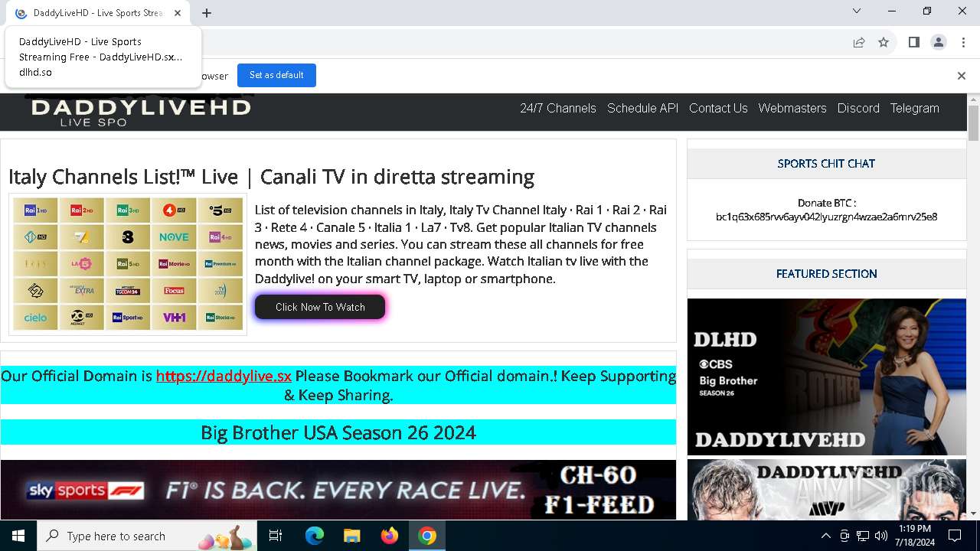Click the Rai 1 HD channel logo
Viewport: 980px width, 551px height.
35,210
